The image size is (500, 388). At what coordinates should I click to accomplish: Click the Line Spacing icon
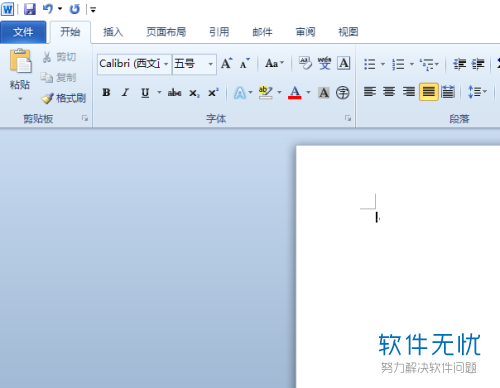coord(477,92)
